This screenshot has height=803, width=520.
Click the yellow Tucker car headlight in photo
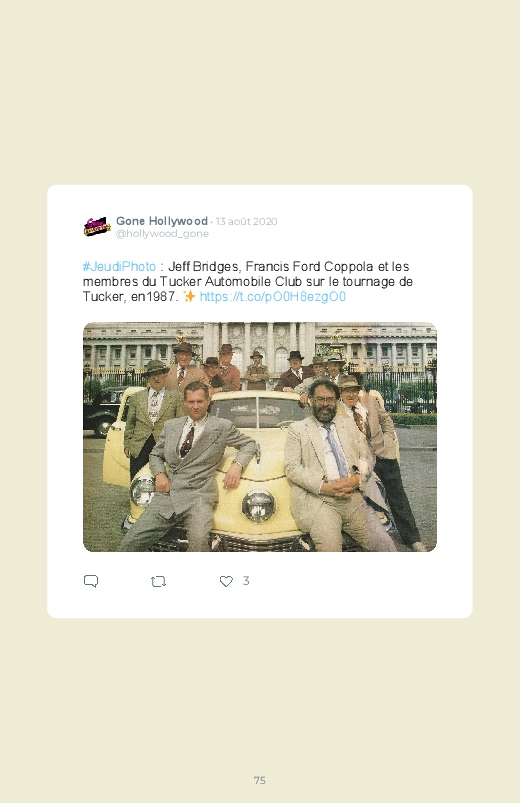258,505
